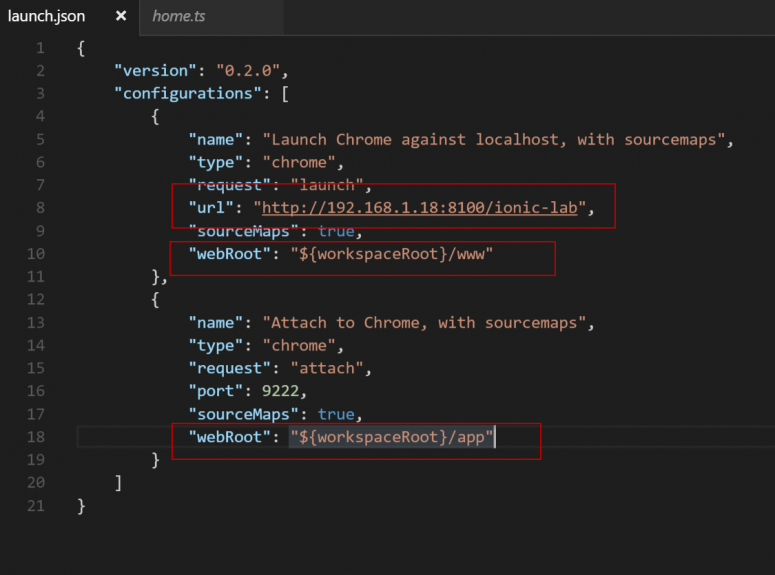The image size is (775, 575).
Task: Click the "${workspaceRoot}/www" webRoot value
Action: [392, 254]
